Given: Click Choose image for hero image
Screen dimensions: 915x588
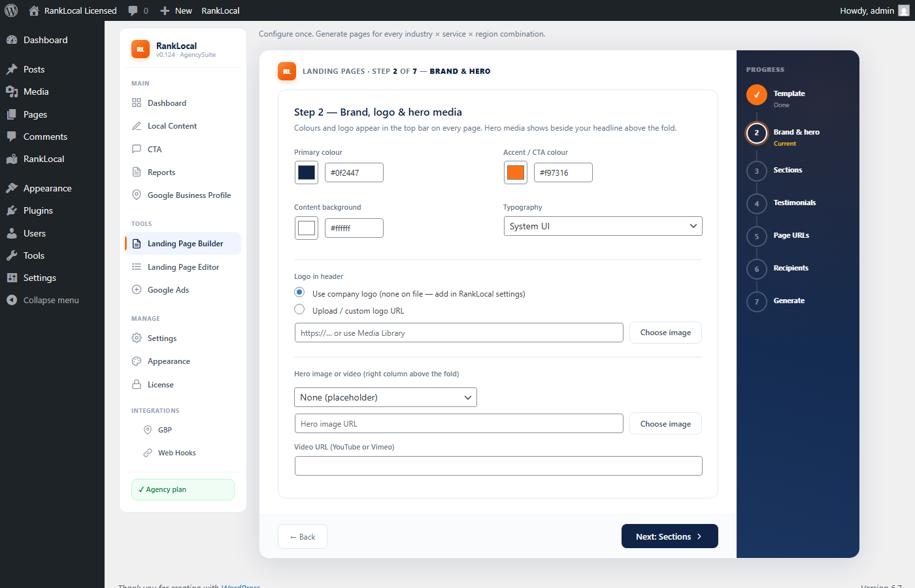Looking at the screenshot, I should pos(665,423).
